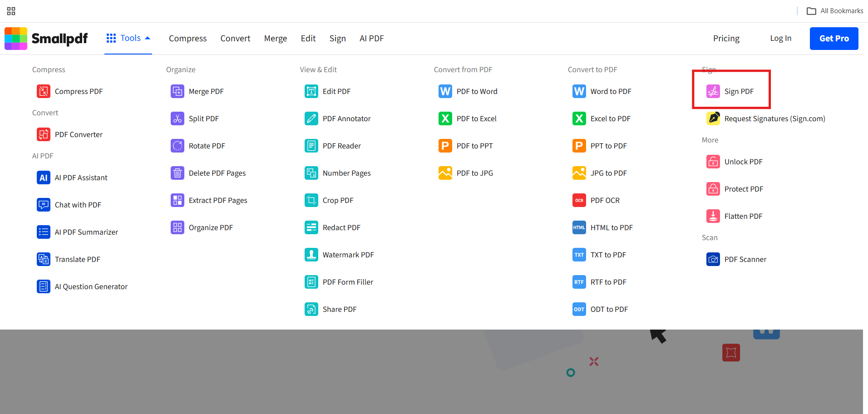
Task: Click the Share PDF link icon
Action: pyautogui.click(x=311, y=309)
